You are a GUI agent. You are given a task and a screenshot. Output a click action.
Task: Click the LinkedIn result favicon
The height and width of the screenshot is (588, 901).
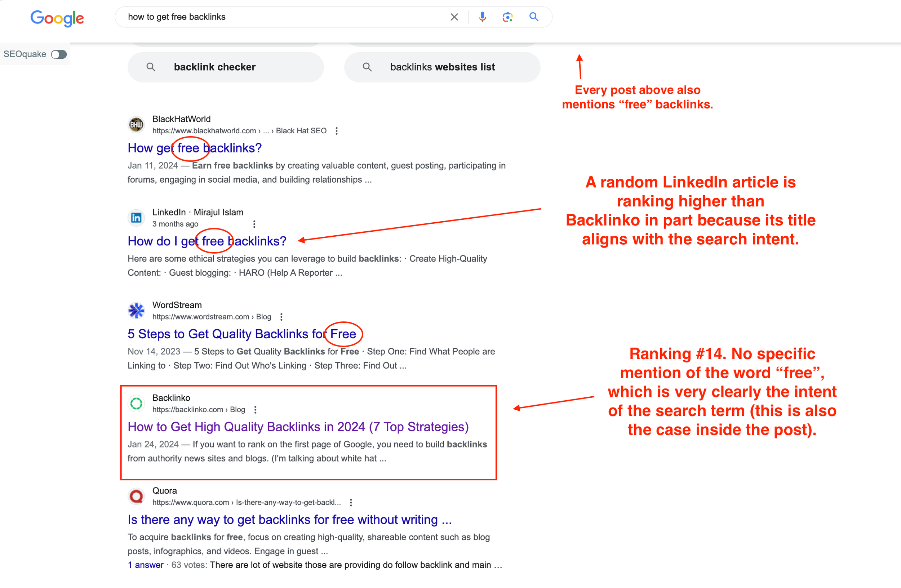click(136, 218)
